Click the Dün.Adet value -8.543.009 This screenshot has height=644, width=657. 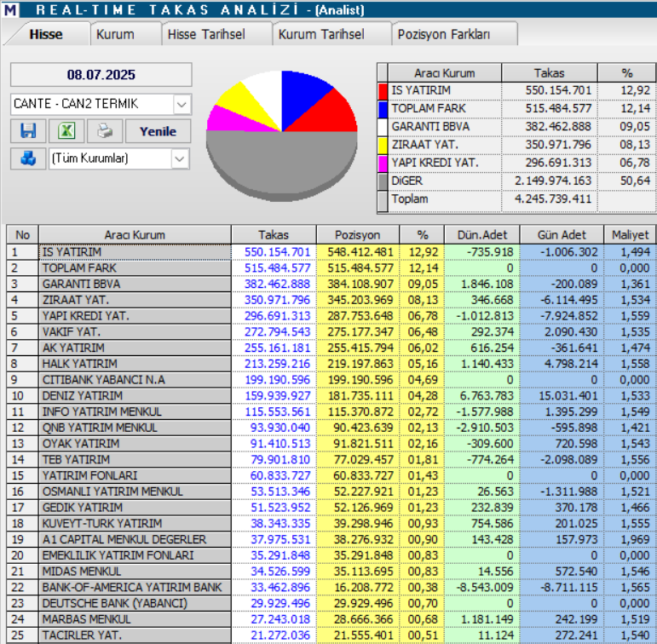click(x=484, y=588)
